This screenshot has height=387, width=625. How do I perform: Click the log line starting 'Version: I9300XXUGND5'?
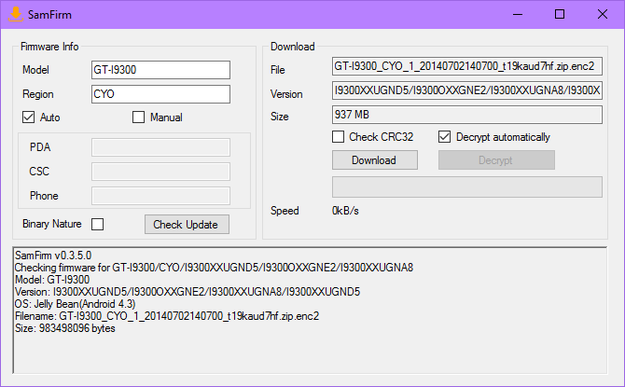click(187, 292)
